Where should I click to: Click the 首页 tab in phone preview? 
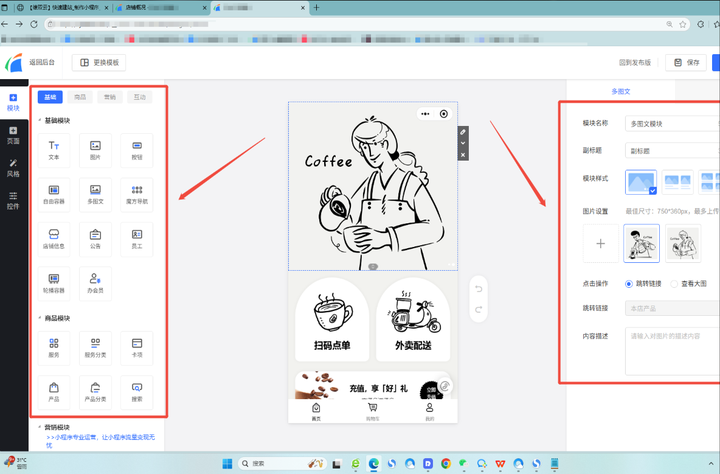[316, 412]
